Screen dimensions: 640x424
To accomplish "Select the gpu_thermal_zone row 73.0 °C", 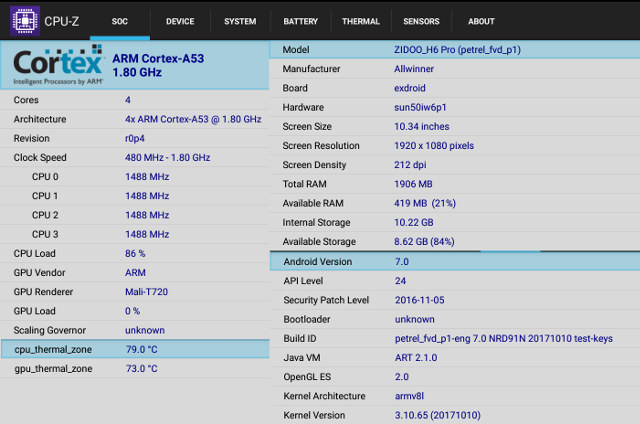I will [135, 369].
